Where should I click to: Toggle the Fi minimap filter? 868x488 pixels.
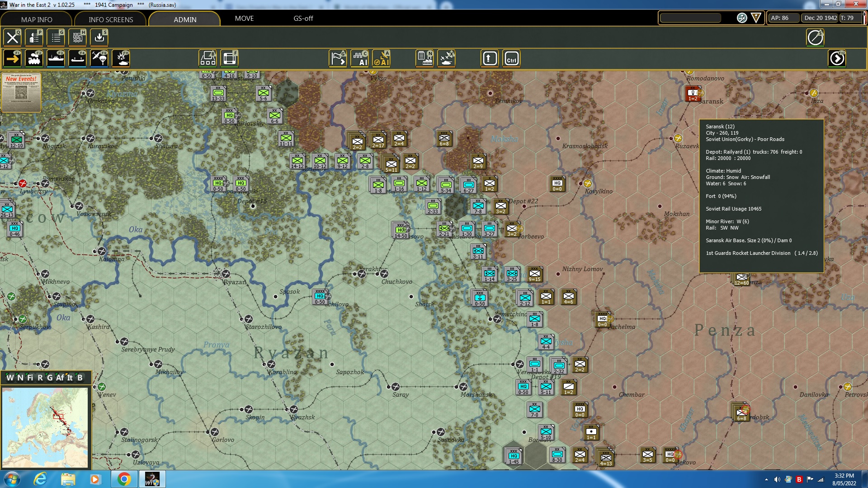click(x=30, y=378)
